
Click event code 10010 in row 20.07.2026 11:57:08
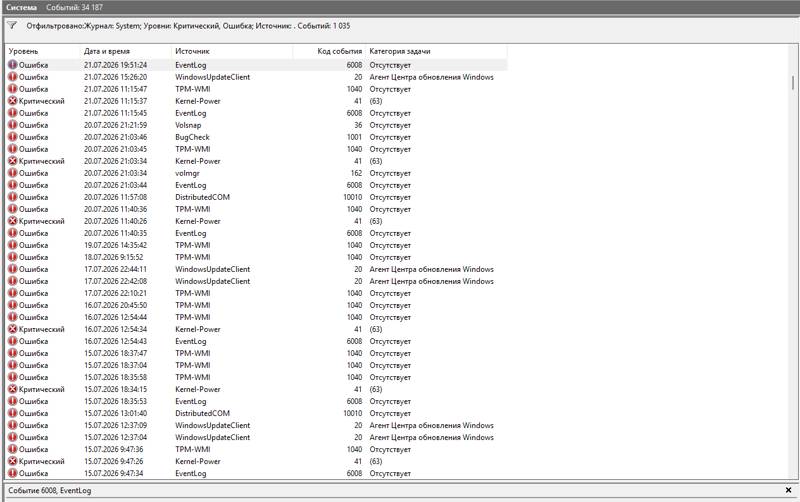coord(353,197)
